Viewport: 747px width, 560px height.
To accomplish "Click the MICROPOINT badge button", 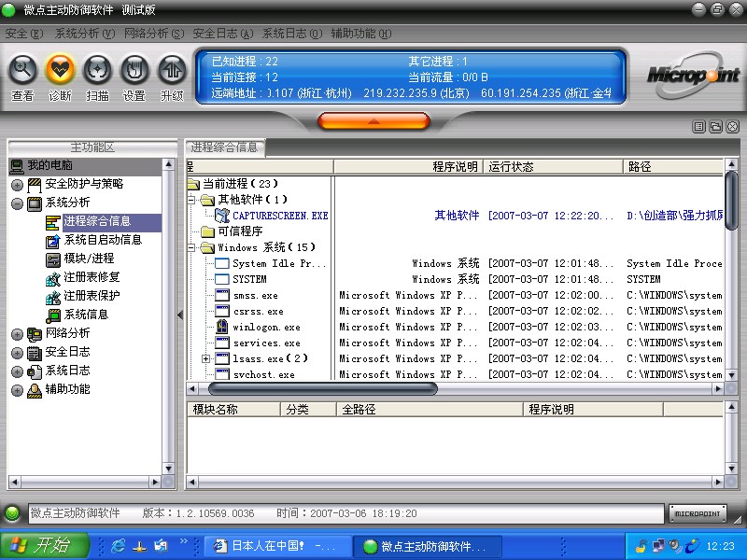I will [x=698, y=513].
